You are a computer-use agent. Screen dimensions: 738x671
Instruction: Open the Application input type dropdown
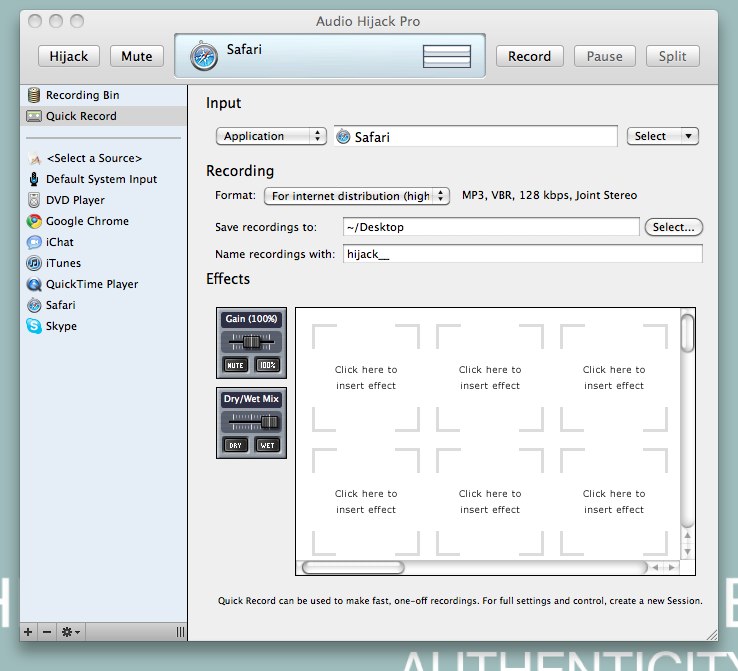click(271, 136)
